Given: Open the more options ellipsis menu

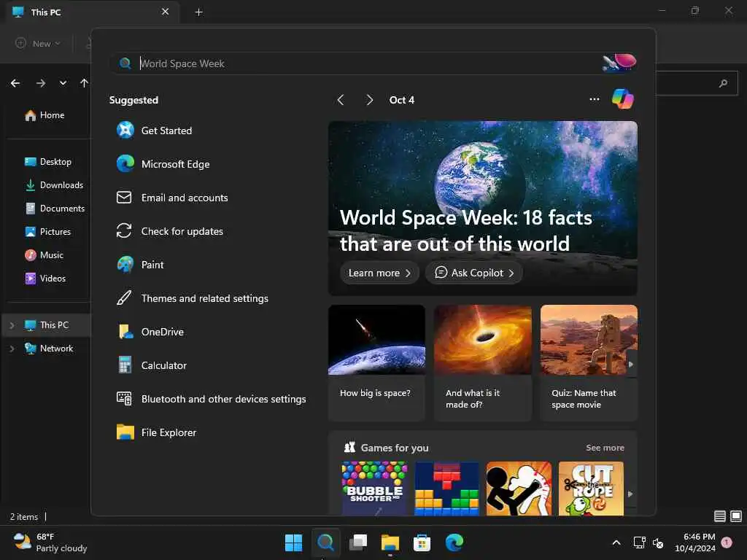Looking at the screenshot, I should 594,99.
